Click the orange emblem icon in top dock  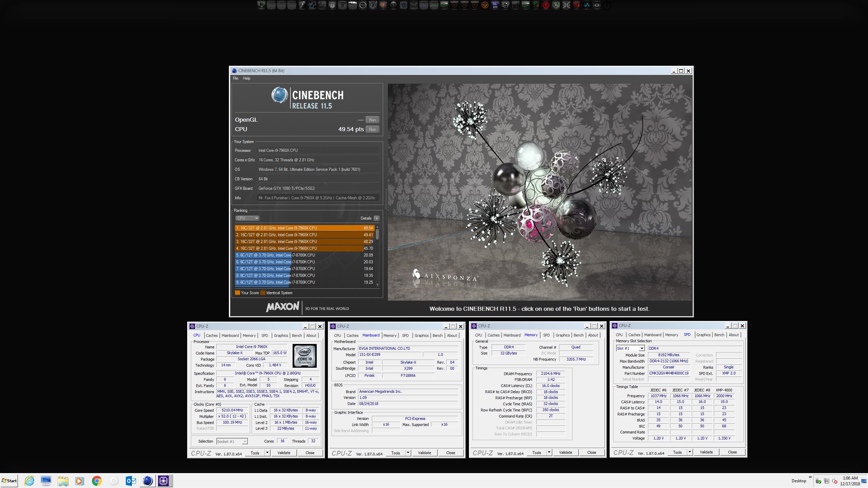[x=485, y=5]
